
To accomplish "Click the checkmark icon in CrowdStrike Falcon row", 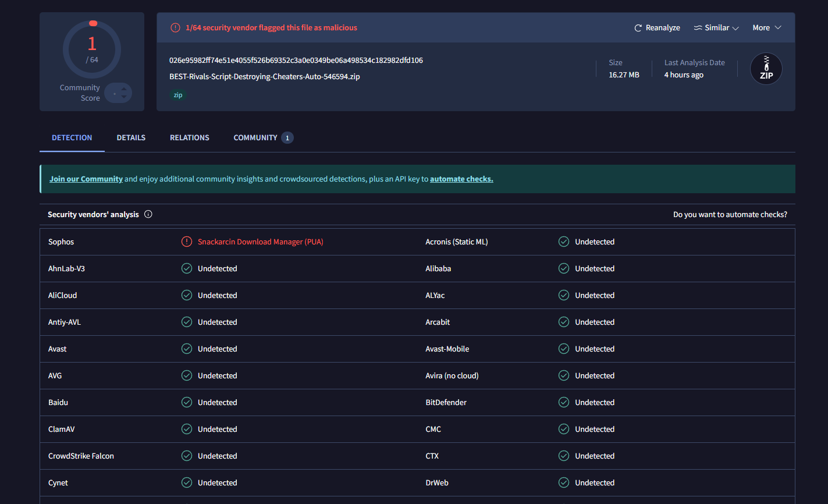I will tap(187, 456).
